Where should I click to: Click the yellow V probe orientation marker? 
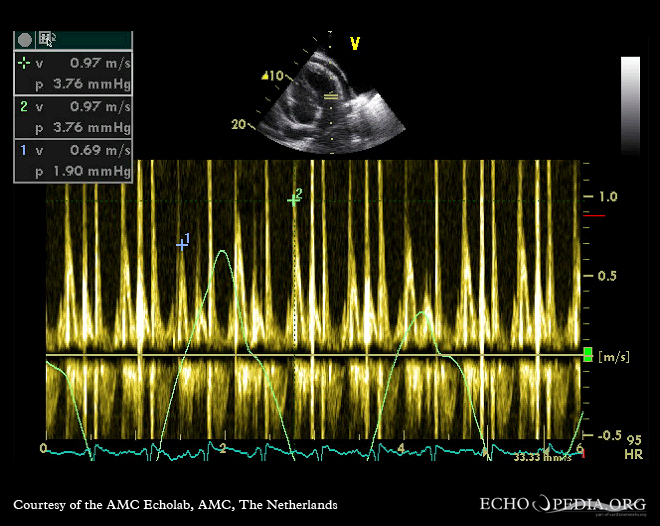coord(354,43)
